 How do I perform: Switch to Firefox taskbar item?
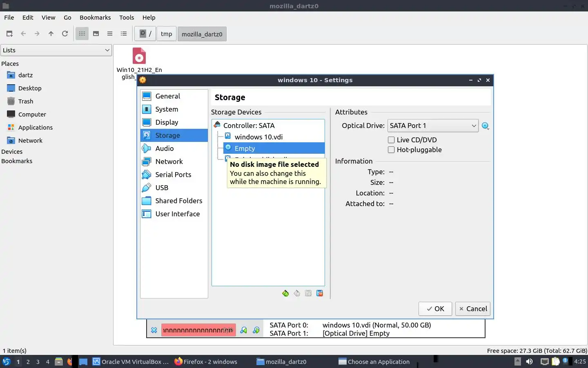pyautogui.click(x=206, y=361)
